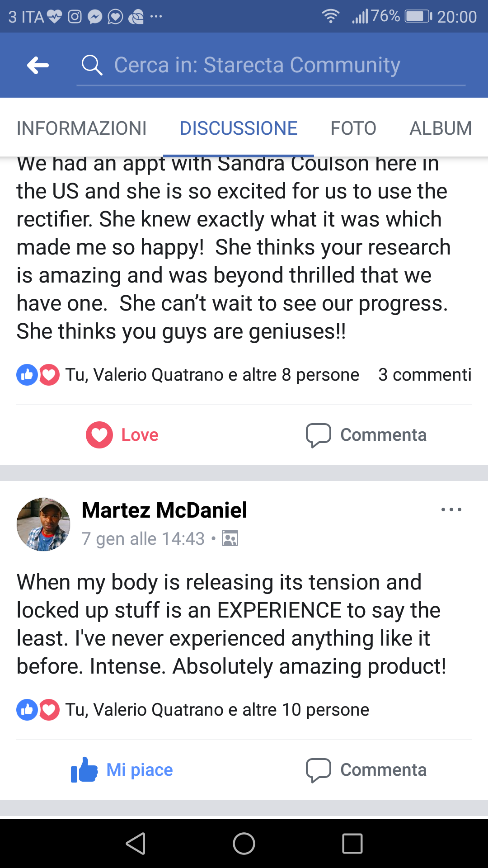Select the DISCUSSIONE tab
Viewport: 488px width, 868px height.
click(239, 128)
